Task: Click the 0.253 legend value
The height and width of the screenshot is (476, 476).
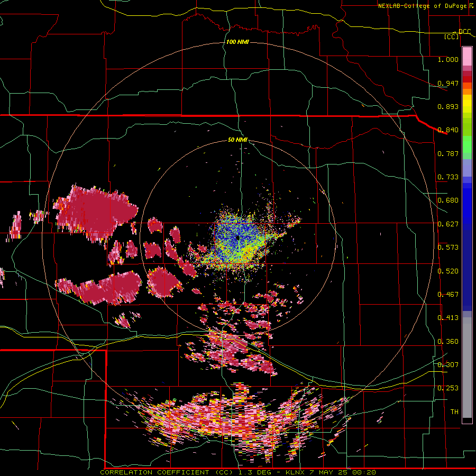Action: coord(448,388)
